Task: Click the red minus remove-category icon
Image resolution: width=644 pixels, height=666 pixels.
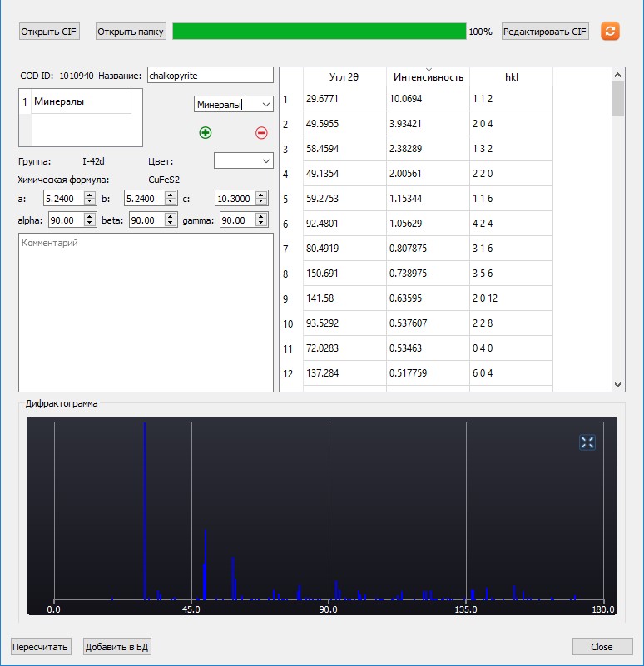Action: [x=261, y=132]
